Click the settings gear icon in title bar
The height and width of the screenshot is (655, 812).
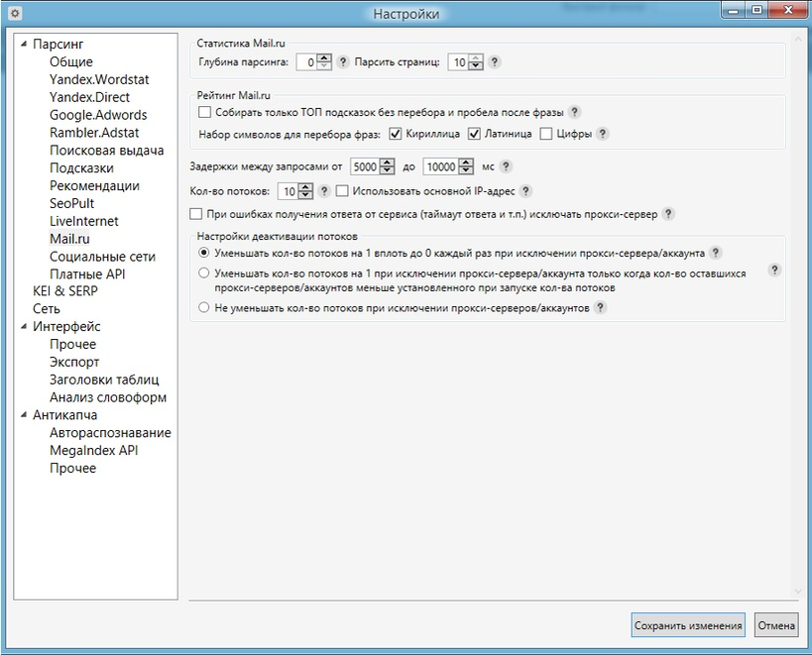15,14
